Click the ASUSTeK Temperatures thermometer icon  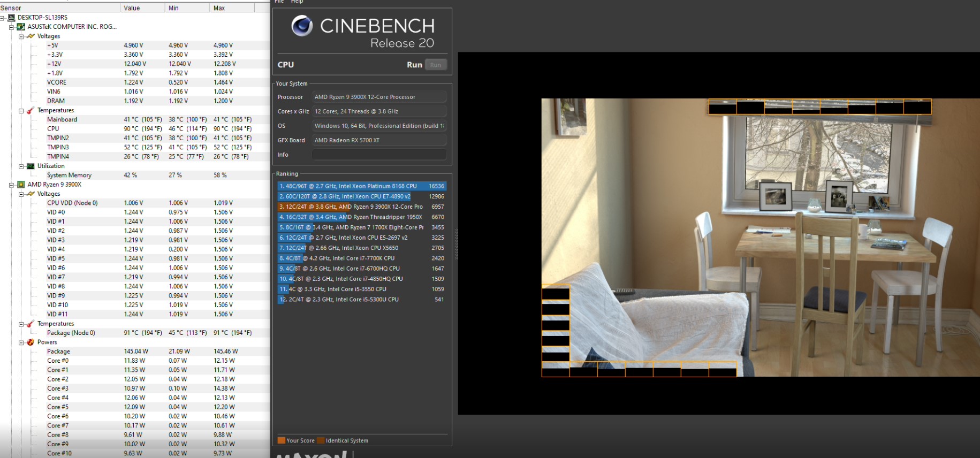31,111
